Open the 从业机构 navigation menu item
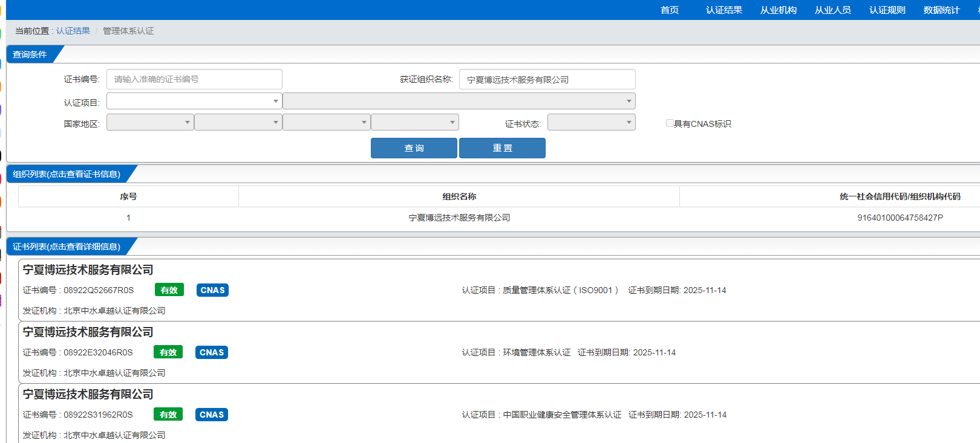Image resolution: width=980 pixels, height=443 pixels. 778,10
